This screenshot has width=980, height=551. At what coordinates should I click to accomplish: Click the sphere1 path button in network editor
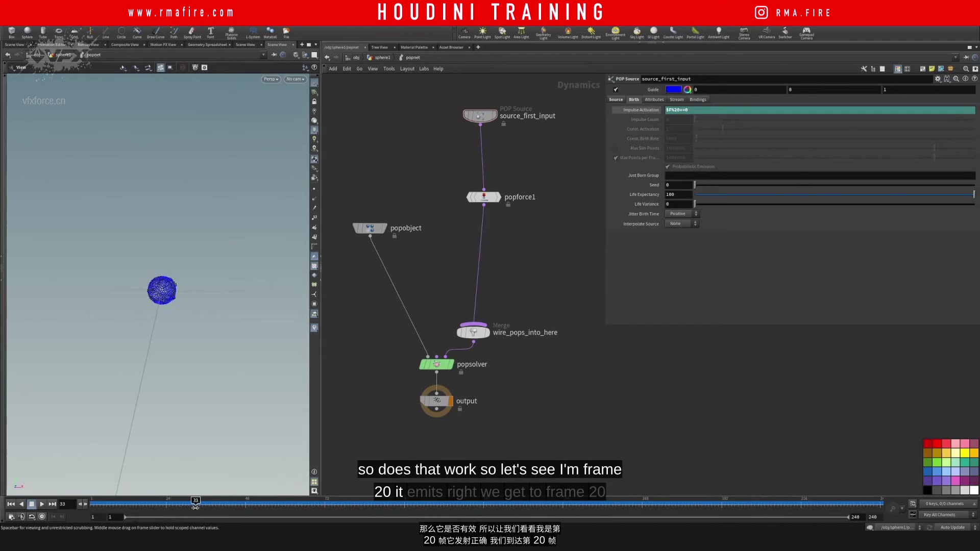[379, 58]
